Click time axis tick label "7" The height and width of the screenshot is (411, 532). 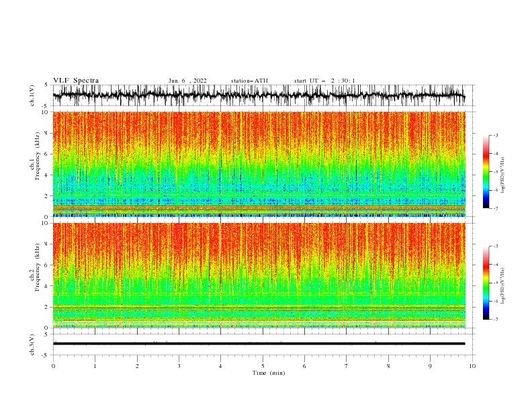coord(347,366)
